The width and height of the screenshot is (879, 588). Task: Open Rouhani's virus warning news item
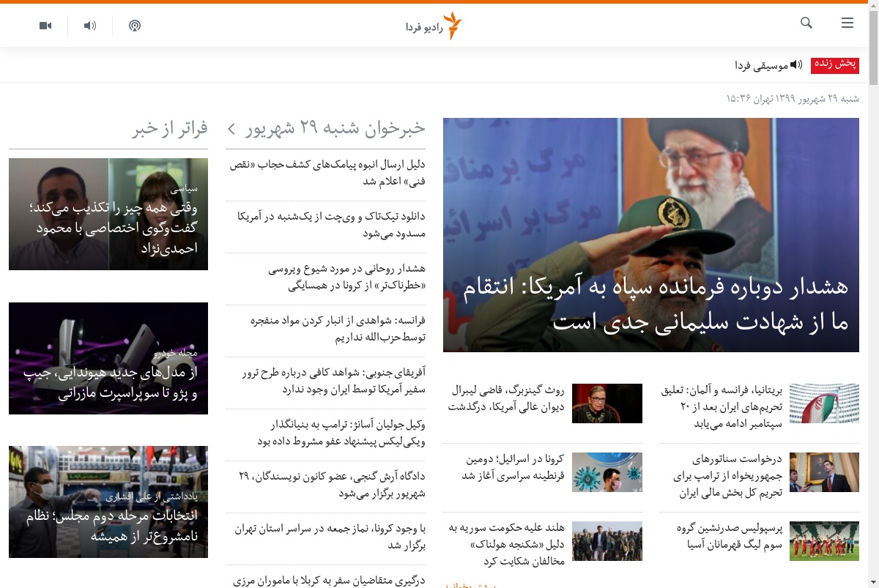click(346, 278)
